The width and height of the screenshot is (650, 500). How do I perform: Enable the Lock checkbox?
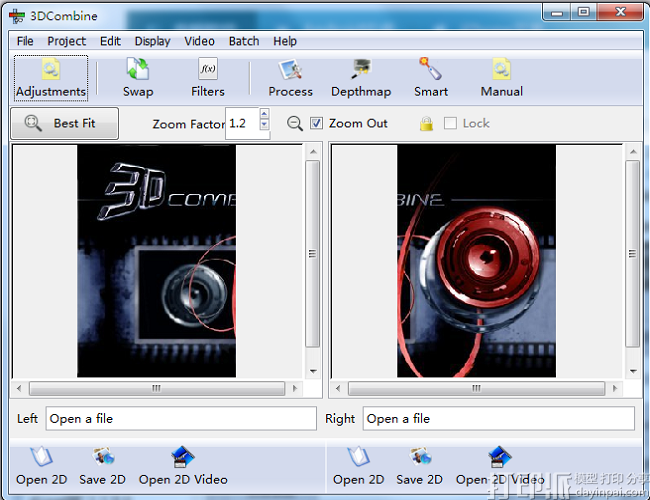pos(450,123)
